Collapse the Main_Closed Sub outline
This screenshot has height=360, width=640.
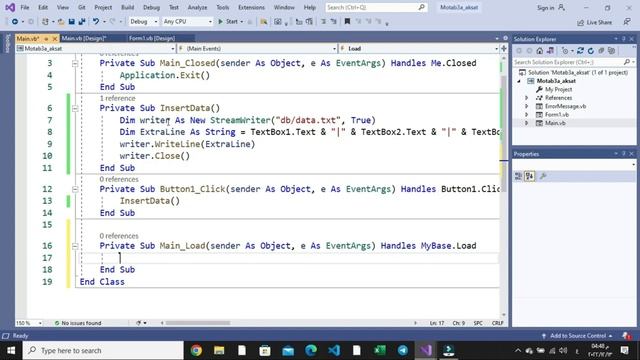(75, 64)
